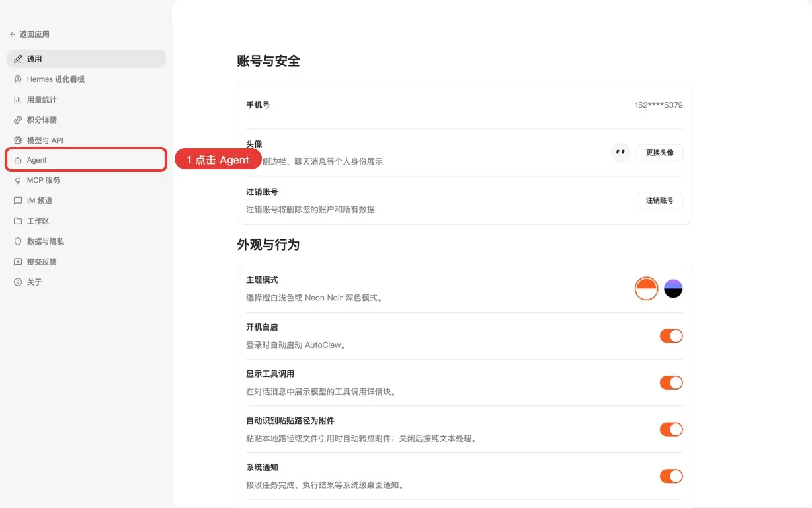812x508 pixels.
Task: Select 模型与 API settings
Action: (x=86, y=140)
